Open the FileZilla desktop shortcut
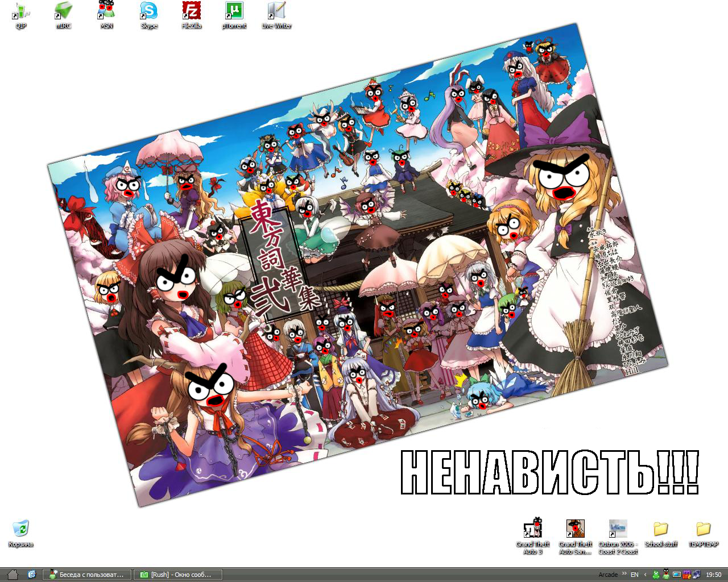 pyautogui.click(x=192, y=15)
